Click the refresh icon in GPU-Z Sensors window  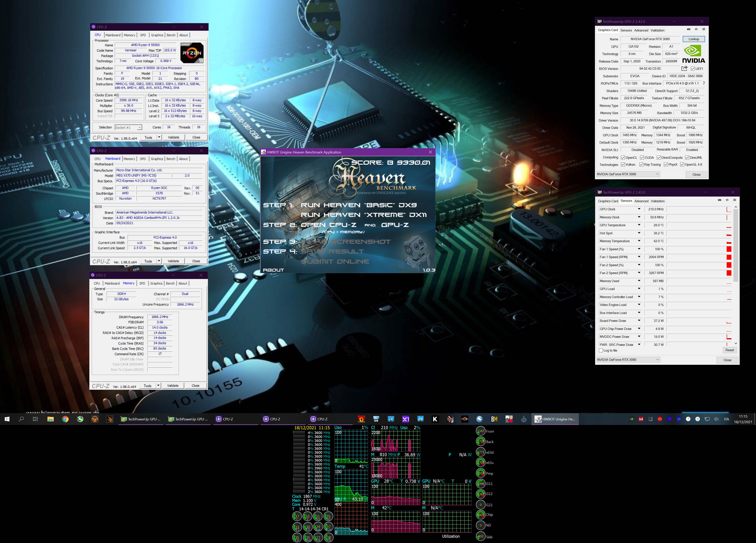tap(727, 200)
